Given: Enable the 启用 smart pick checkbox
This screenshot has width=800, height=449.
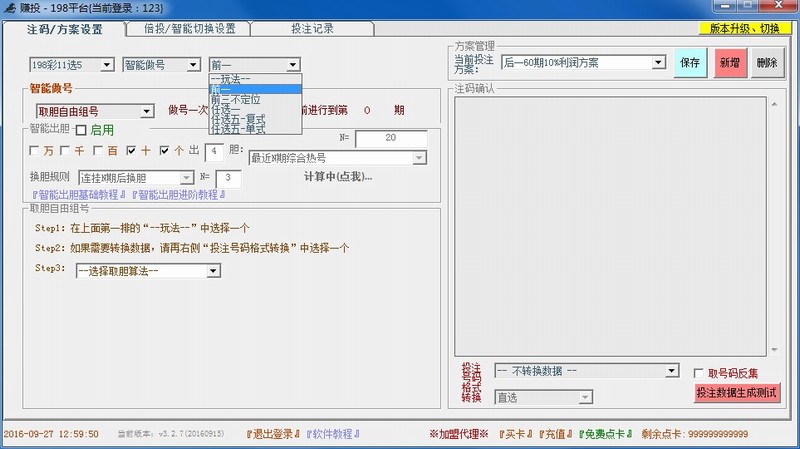Looking at the screenshot, I should coord(82,130).
